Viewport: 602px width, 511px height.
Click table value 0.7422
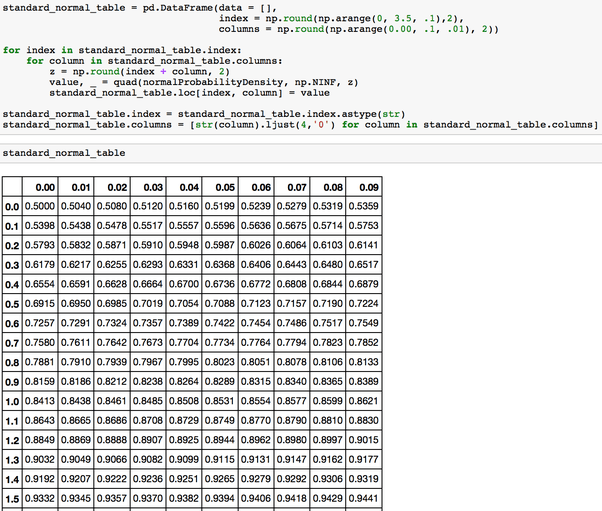[x=220, y=323]
